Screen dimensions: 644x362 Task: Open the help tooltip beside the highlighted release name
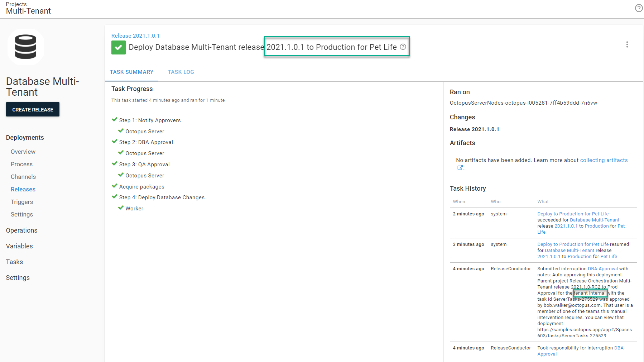pyautogui.click(x=403, y=47)
